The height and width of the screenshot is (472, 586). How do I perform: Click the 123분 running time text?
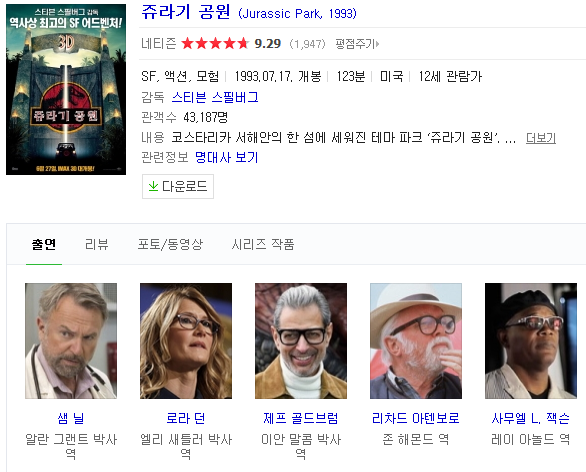[351, 77]
